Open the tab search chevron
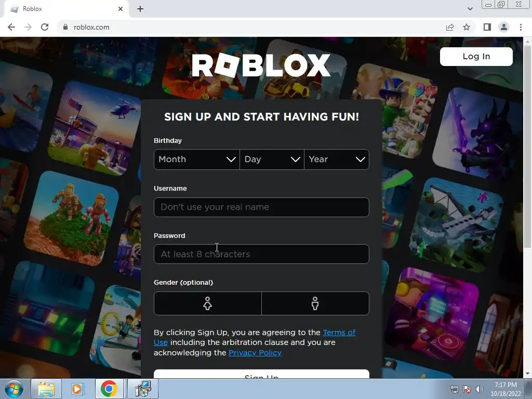This screenshot has width=532, height=399. 470,9
